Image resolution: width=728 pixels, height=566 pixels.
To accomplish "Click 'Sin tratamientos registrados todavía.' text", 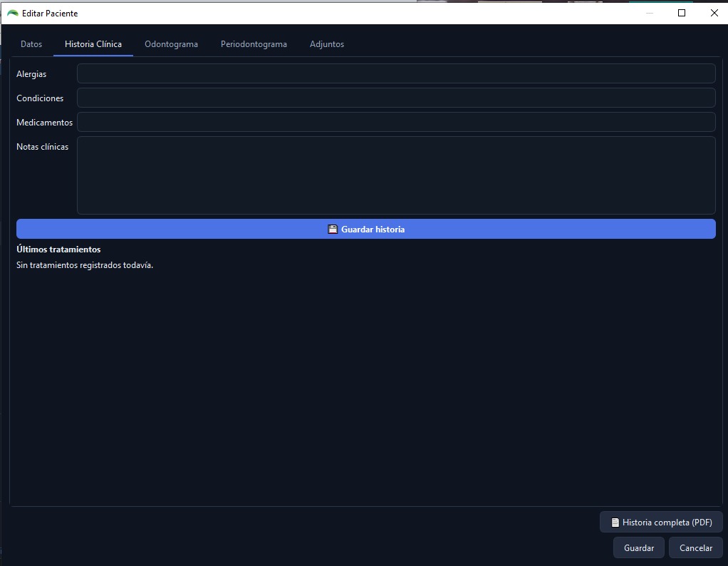I will point(85,265).
